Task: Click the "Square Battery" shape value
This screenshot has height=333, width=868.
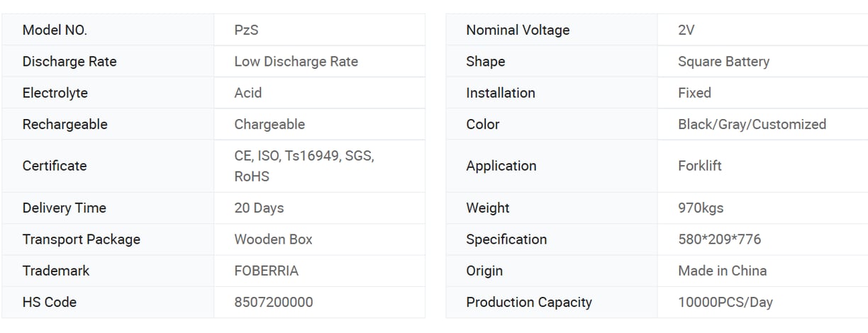Action: (723, 62)
